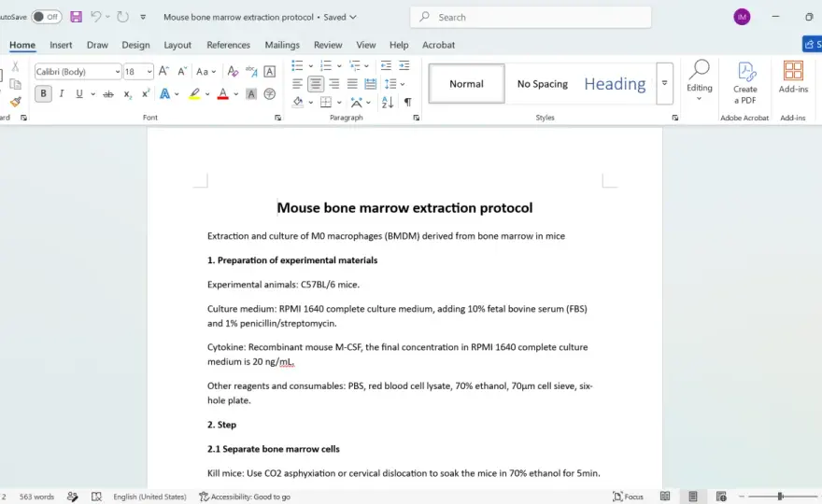Expand the Styles gallery more arrow

[664, 83]
